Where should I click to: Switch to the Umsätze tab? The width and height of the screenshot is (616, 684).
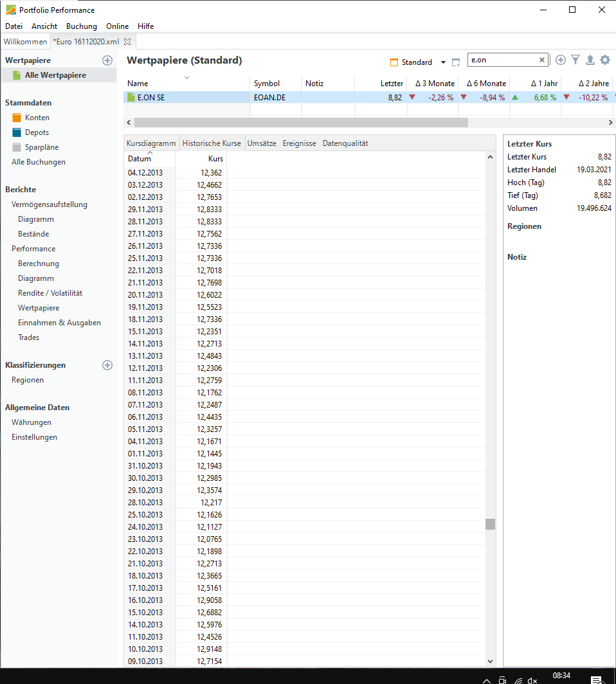click(262, 143)
